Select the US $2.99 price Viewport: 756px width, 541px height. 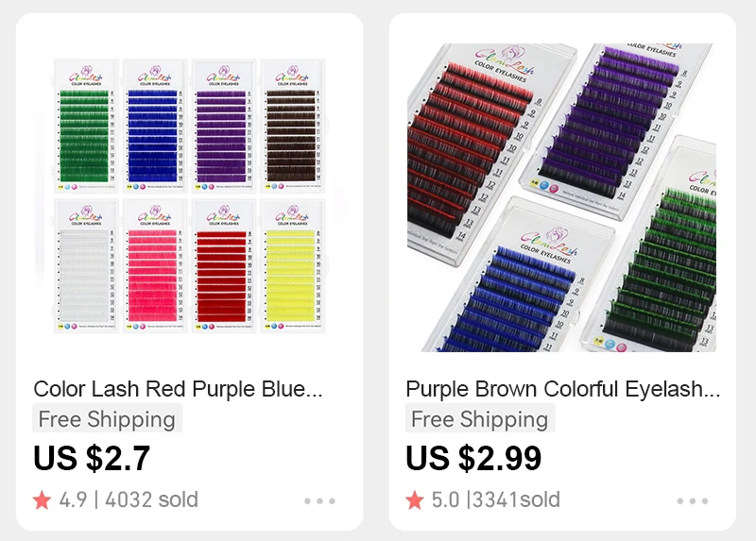point(473,458)
